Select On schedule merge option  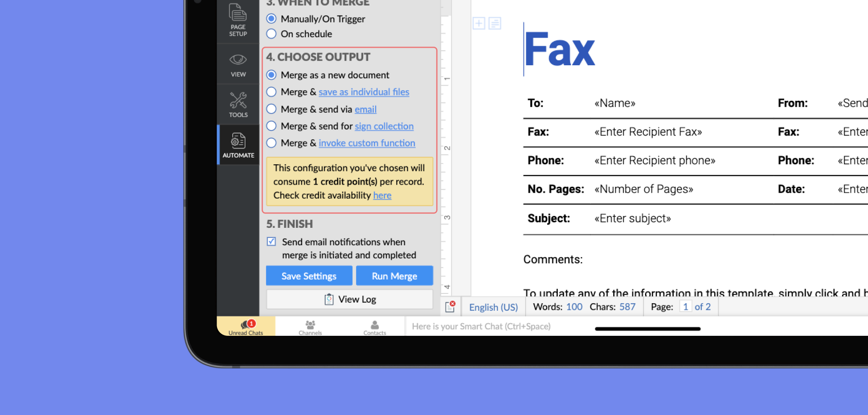[272, 34]
